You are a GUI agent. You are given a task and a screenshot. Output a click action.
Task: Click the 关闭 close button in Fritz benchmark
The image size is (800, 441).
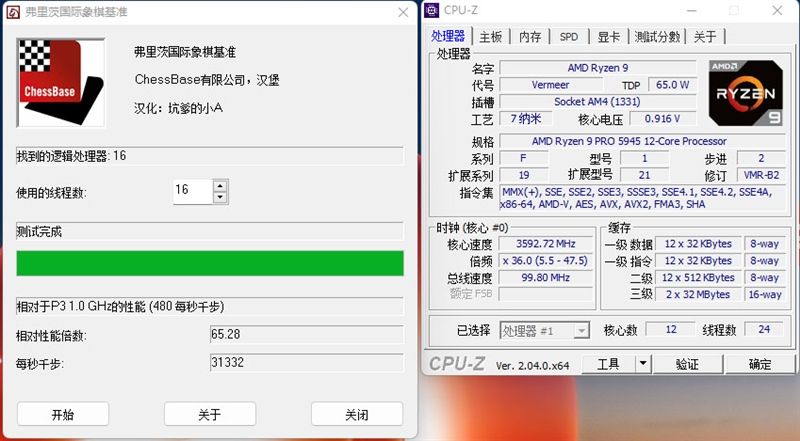point(357,414)
